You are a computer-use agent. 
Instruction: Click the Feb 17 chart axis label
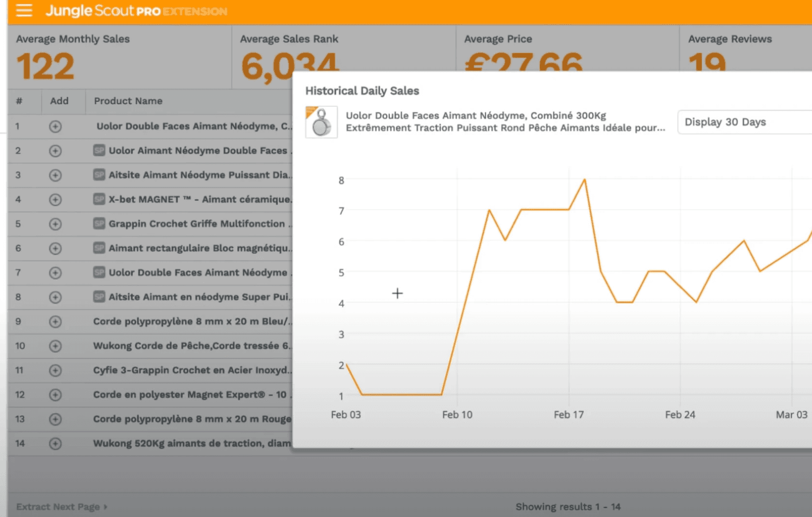[x=569, y=415]
